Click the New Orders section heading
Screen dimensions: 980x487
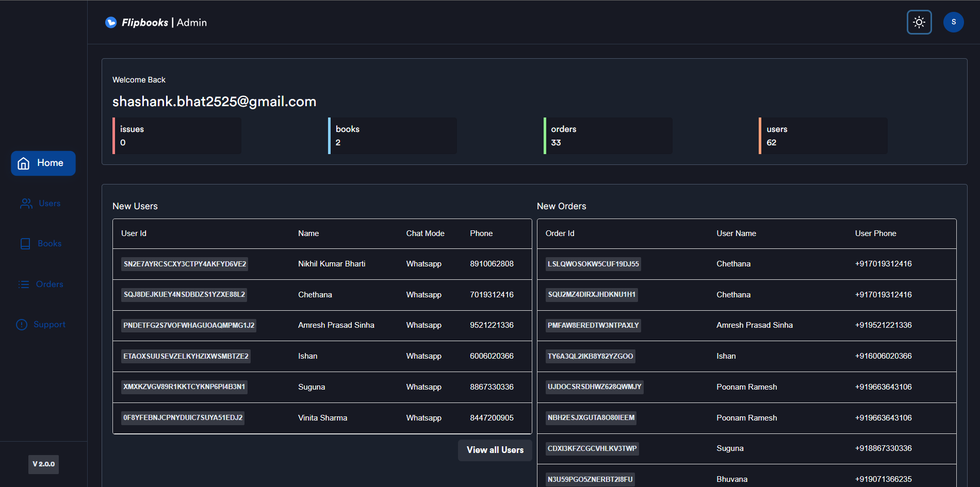click(561, 206)
